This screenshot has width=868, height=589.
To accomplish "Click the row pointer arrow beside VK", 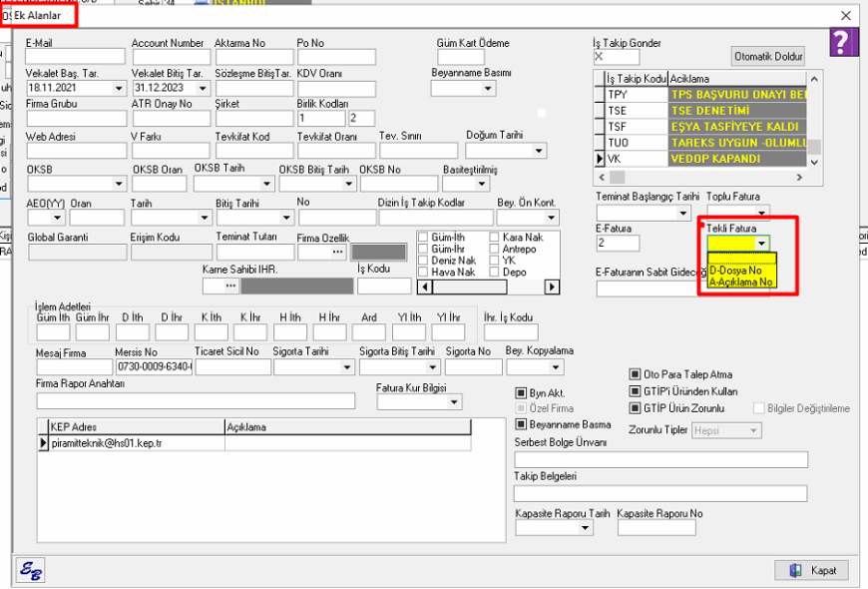I will (x=599, y=159).
